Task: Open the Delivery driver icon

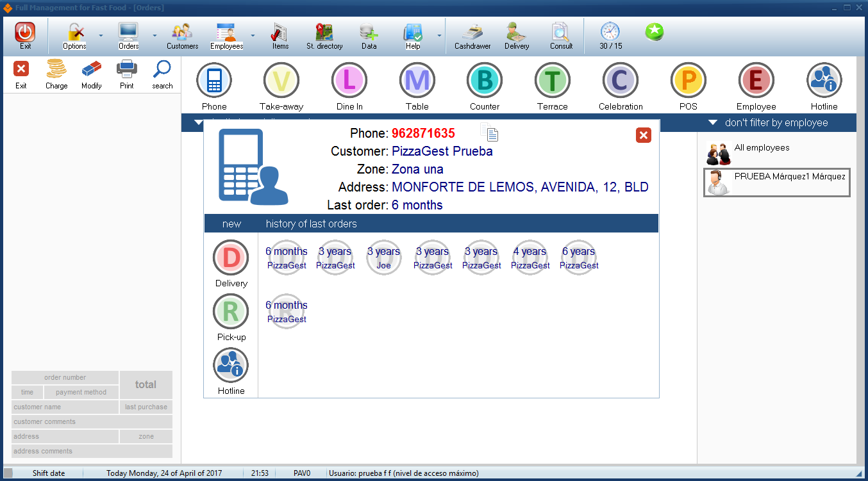Action: 517,32
